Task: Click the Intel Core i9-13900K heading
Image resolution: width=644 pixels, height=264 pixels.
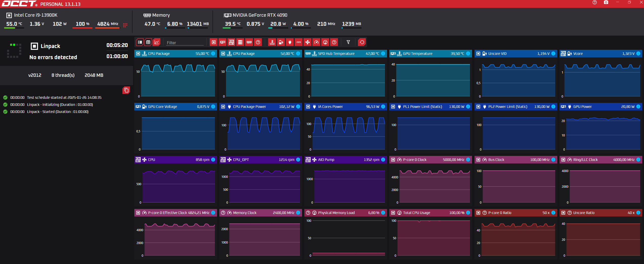Action: [x=36, y=15]
